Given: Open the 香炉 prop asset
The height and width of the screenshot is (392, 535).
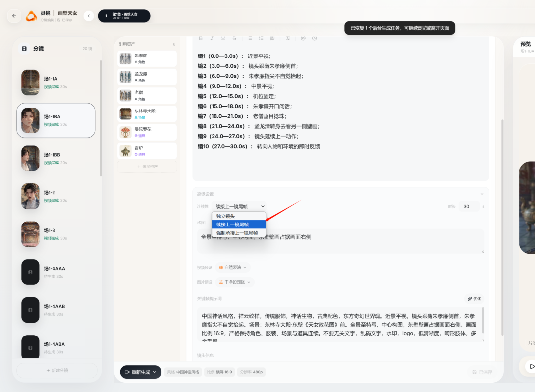Looking at the screenshot, I should pos(147,151).
